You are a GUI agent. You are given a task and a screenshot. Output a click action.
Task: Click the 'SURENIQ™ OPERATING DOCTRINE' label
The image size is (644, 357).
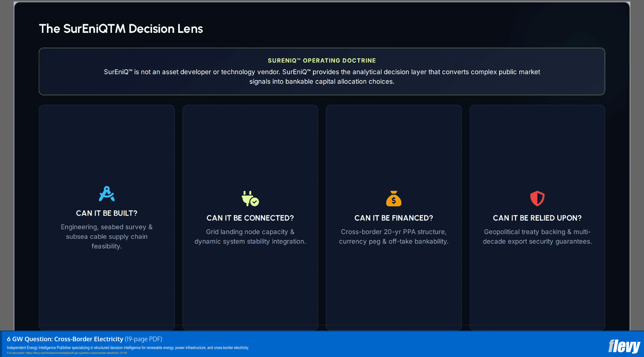tap(322, 60)
